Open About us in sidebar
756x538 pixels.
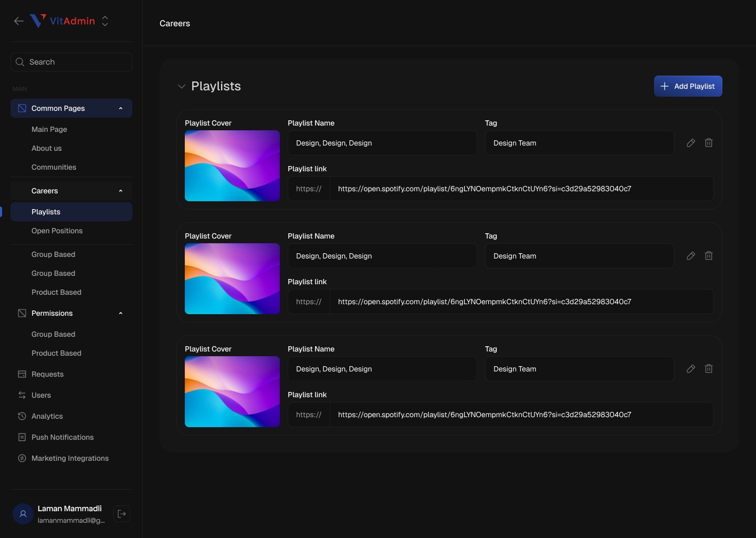[47, 148]
